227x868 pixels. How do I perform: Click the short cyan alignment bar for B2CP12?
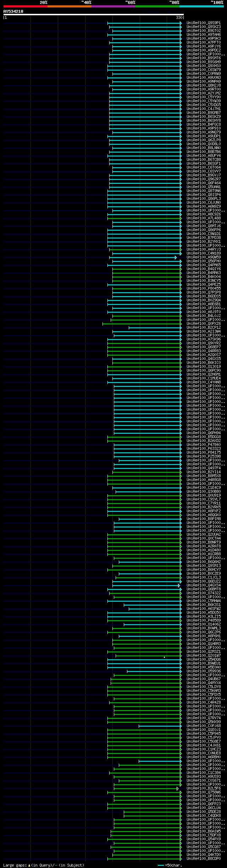pyautogui.click(x=155, y=327)
